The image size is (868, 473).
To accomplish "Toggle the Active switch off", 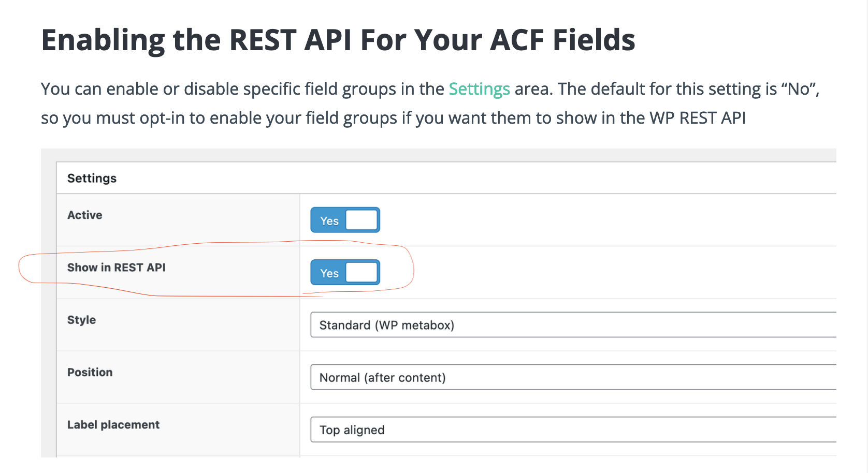I will tap(345, 220).
